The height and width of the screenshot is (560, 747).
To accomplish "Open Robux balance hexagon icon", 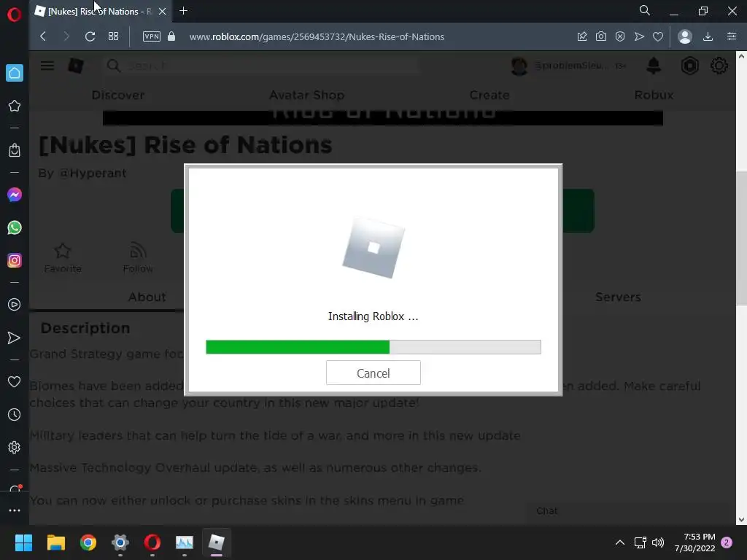I will coord(689,66).
